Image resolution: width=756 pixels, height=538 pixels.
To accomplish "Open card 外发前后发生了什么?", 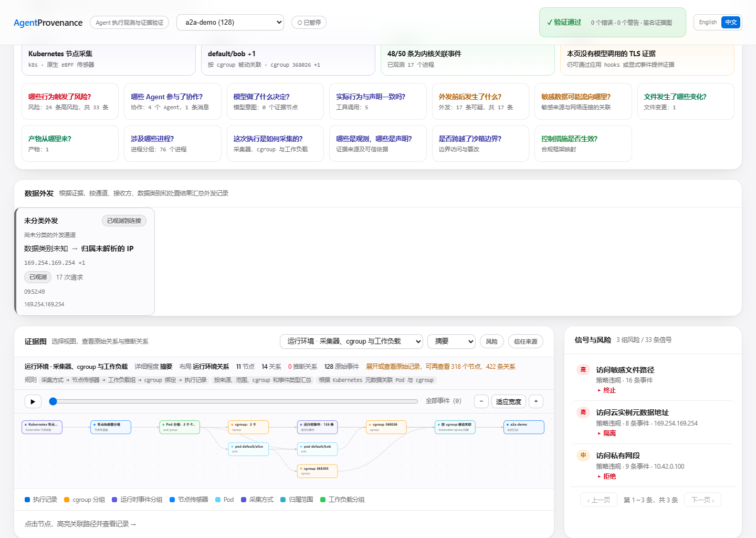I will click(480, 101).
